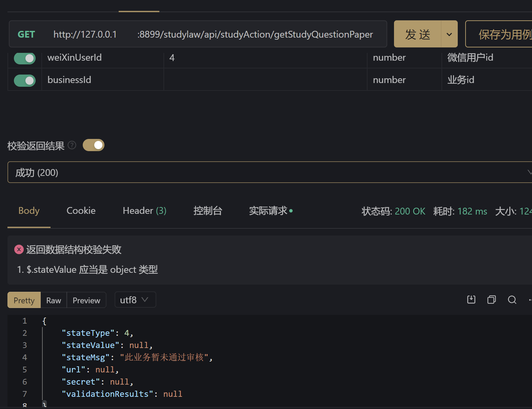This screenshot has height=409, width=532.
Task: Click the "stateMsg" line in response JSON
Action: pyautogui.click(x=137, y=357)
